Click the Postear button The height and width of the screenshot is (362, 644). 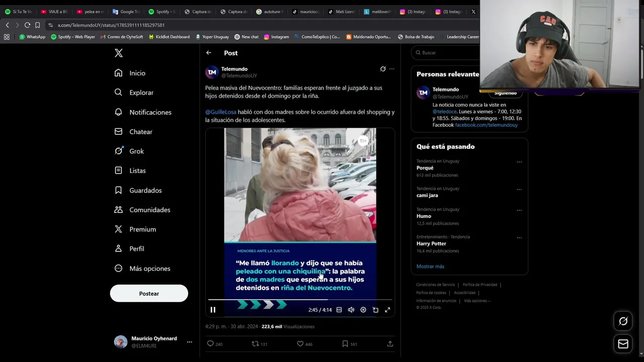149,294
